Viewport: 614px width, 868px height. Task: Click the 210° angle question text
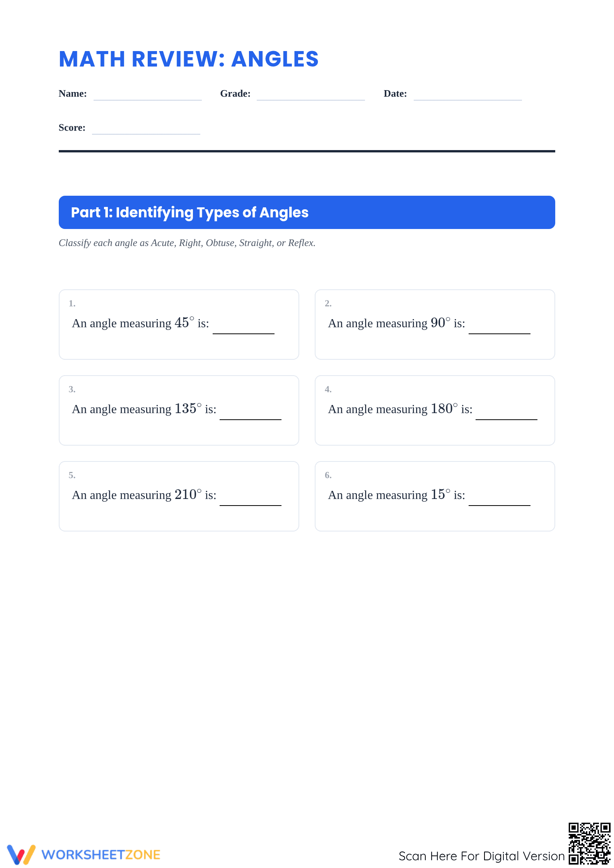[x=144, y=495]
